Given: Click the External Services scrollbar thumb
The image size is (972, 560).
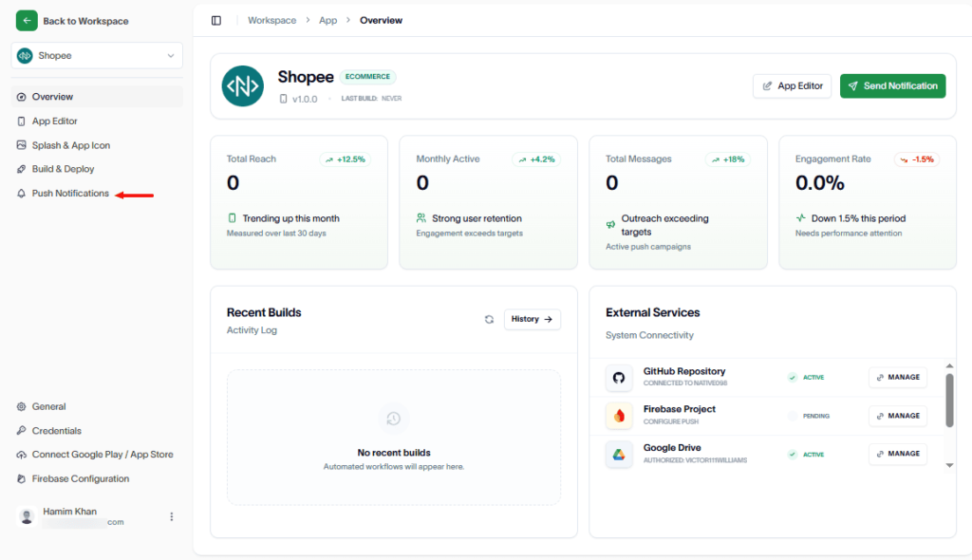Looking at the screenshot, I should pyautogui.click(x=949, y=401).
